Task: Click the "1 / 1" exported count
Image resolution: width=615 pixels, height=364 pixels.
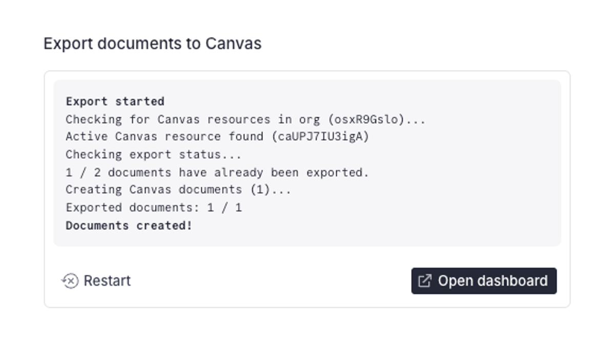Action: (224, 207)
